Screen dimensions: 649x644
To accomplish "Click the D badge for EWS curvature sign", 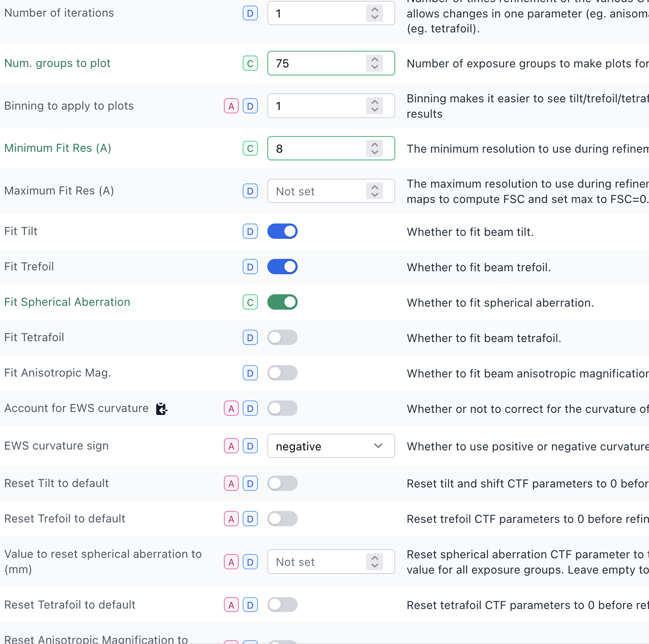I will (250, 446).
